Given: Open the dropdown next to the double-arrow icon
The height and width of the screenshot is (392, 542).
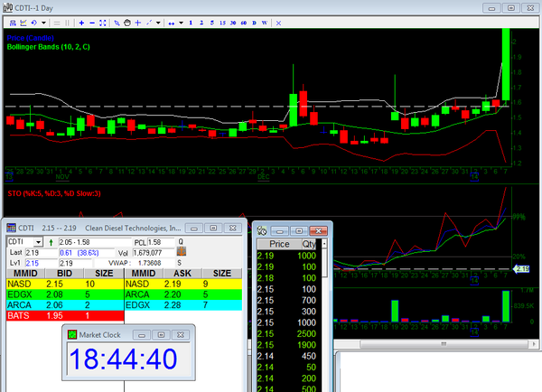Looking at the screenshot, I should (181, 23).
